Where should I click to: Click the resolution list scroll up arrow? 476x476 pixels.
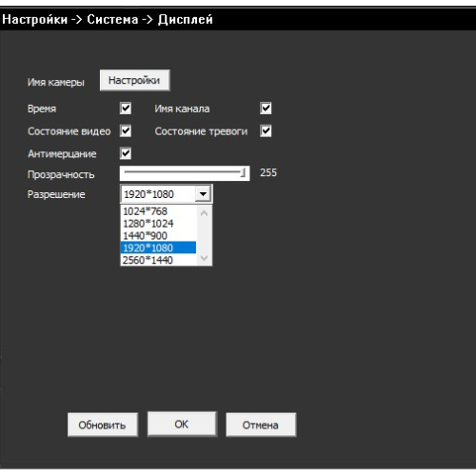pos(204,213)
